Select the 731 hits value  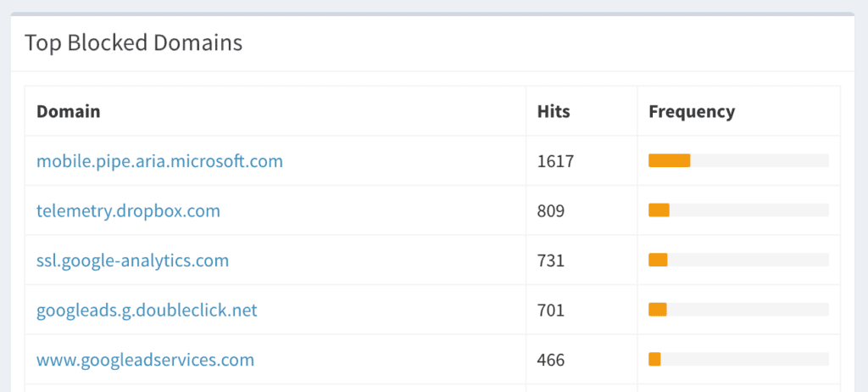coord(551,260)
